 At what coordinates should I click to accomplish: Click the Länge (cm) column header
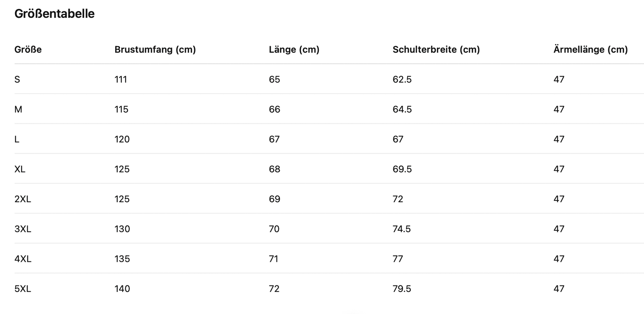(x=294, y=49)
